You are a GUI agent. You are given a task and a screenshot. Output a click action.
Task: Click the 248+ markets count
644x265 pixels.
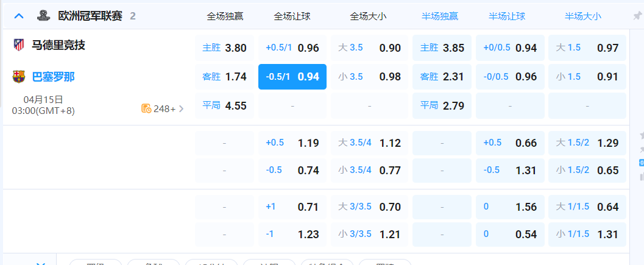pos(165,109)
